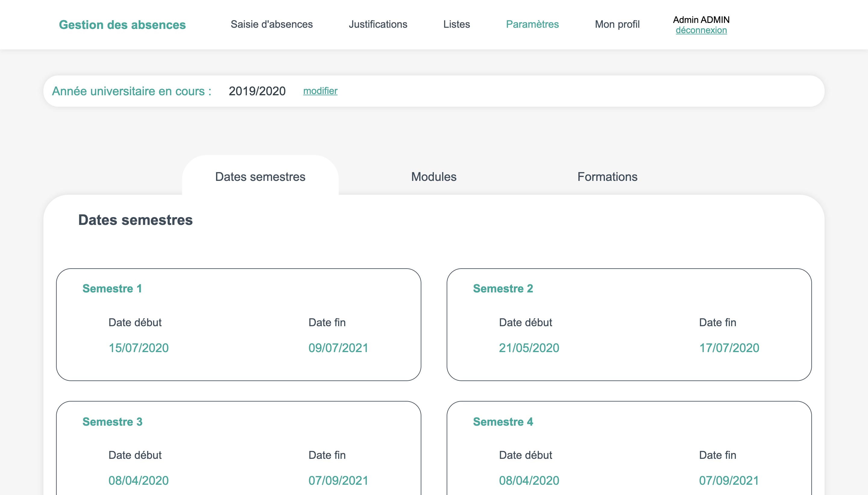Open Mon profil page
The image size is (868, 495).
coord(618,24)
